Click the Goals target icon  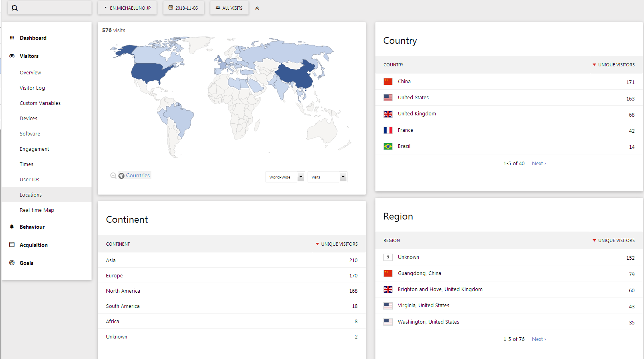tap(12, 263)
